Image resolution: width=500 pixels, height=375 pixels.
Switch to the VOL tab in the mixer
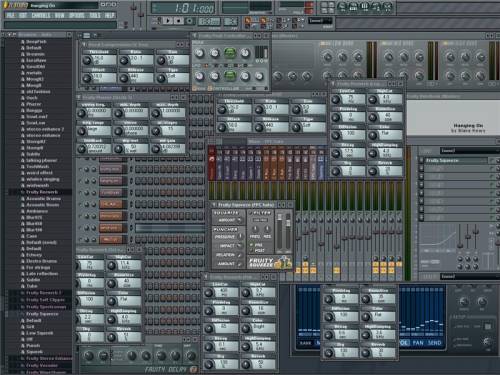tap(404, 343)
